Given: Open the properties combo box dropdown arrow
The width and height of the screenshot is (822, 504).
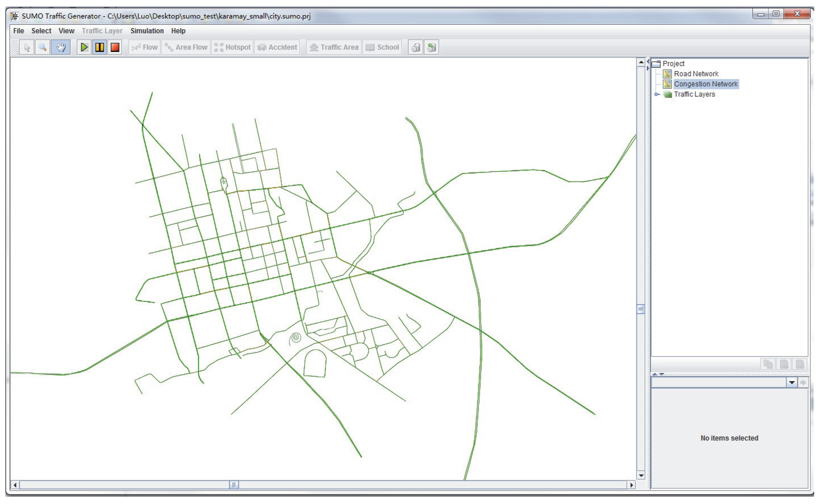Looking at the screenshot, I should [x=792, y=382].
